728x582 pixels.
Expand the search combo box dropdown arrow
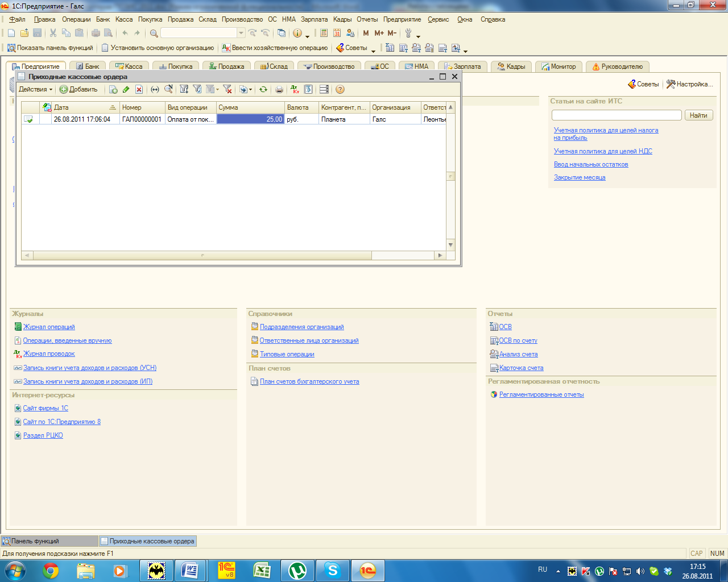(x=241, y=33)
